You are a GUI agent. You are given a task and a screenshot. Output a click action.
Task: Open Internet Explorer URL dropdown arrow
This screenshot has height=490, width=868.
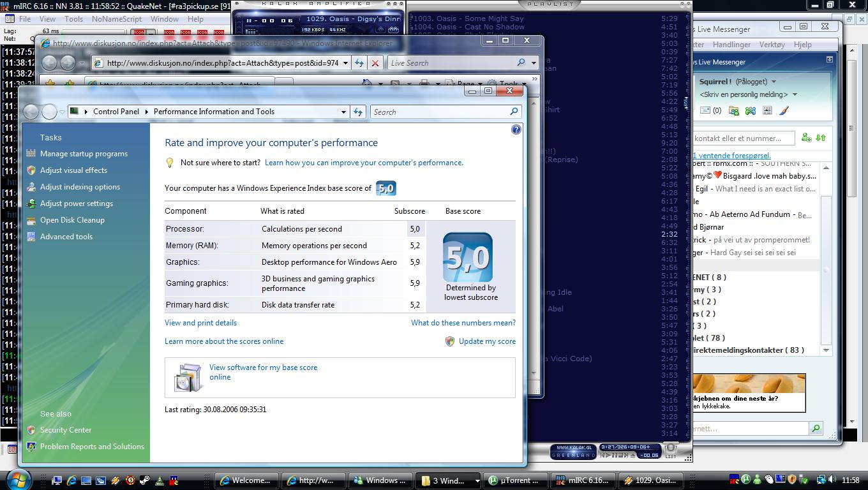tap(345, 63)
